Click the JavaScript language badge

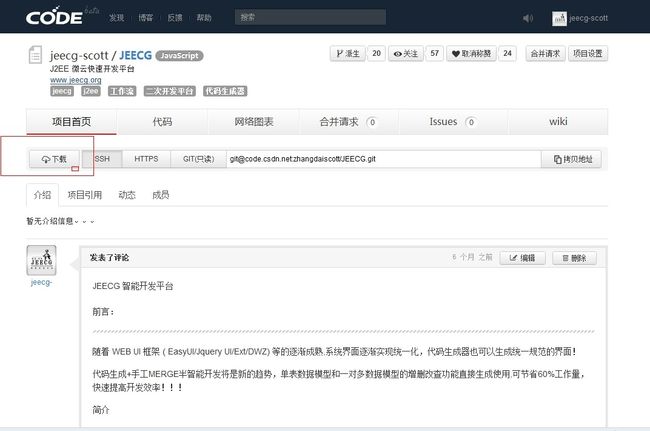click(179, 56)
